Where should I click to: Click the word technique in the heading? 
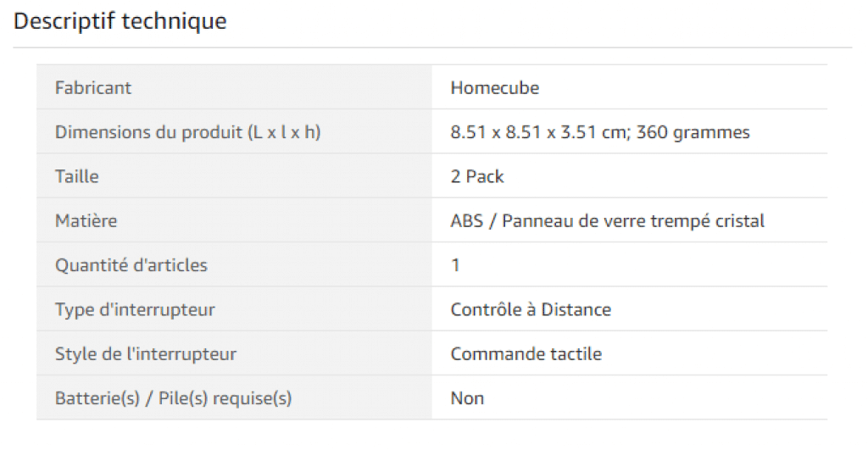click(x=174, y=21)
